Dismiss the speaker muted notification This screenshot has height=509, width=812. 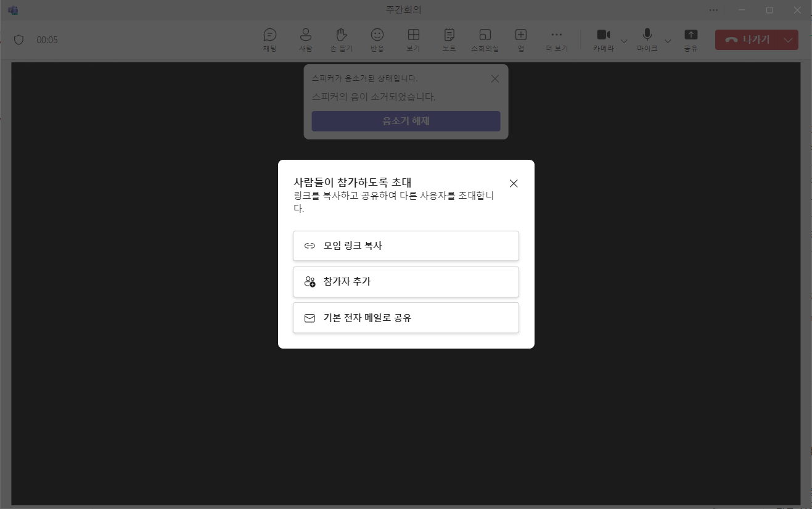494,78
